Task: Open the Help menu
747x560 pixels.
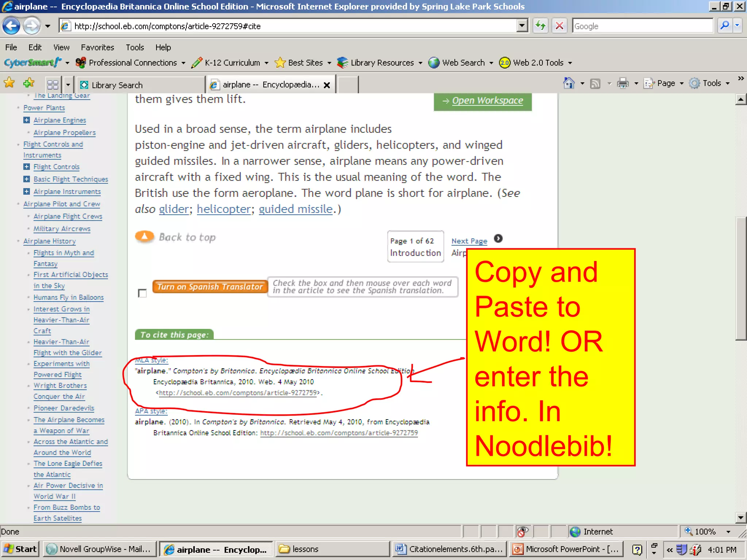Action: click(163, 47)
